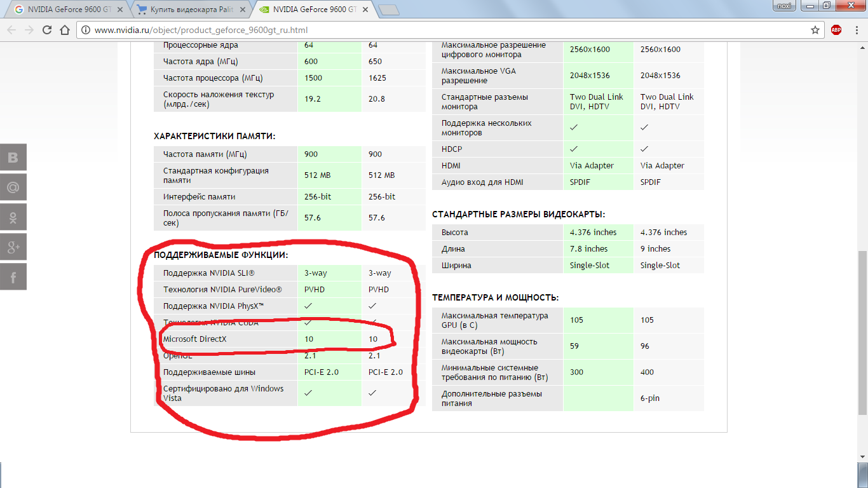The image size is (868, 488).
Task: Click 'Стандартные разъемы монитора' label
Action: [485, 102]
